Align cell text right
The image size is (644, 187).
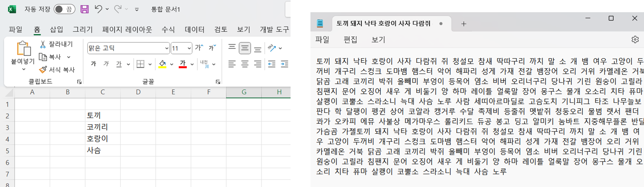coord(258,64)
